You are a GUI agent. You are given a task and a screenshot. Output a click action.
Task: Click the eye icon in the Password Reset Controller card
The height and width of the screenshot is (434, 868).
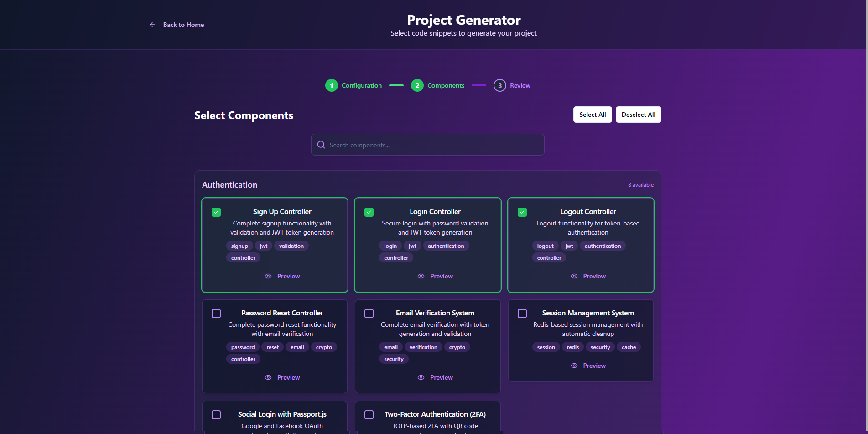pos(268,377)
